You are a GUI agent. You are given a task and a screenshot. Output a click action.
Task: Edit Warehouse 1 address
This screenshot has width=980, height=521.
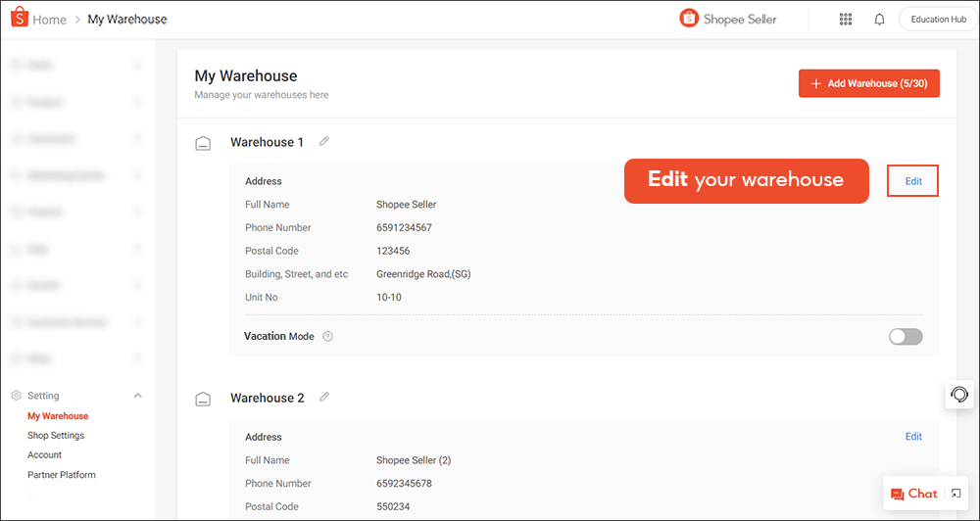coord(913,181)
